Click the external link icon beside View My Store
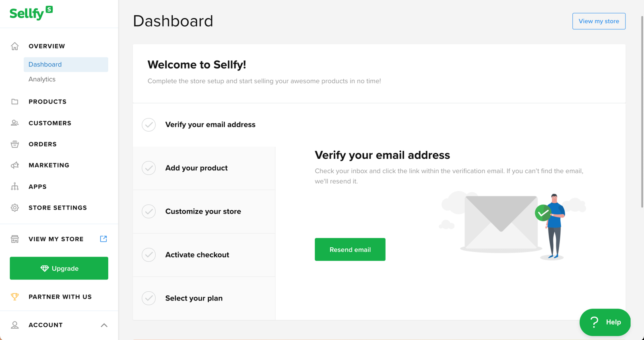Viewport: 644px width, 340px height. point(103,239)
